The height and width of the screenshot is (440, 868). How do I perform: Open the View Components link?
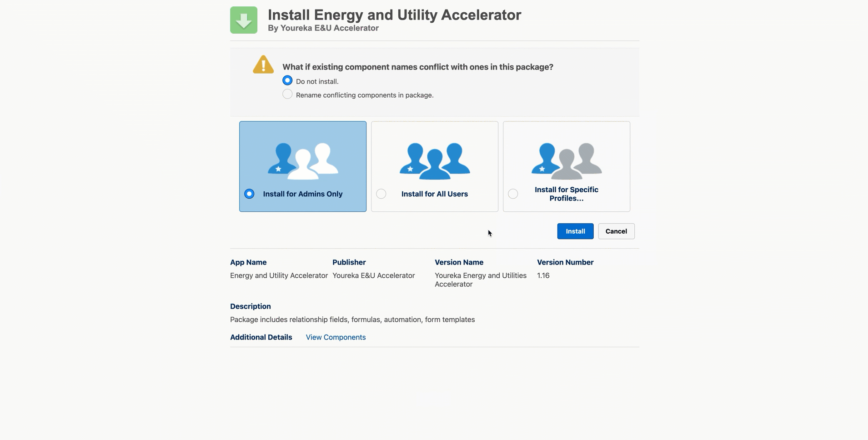point(336,337)
